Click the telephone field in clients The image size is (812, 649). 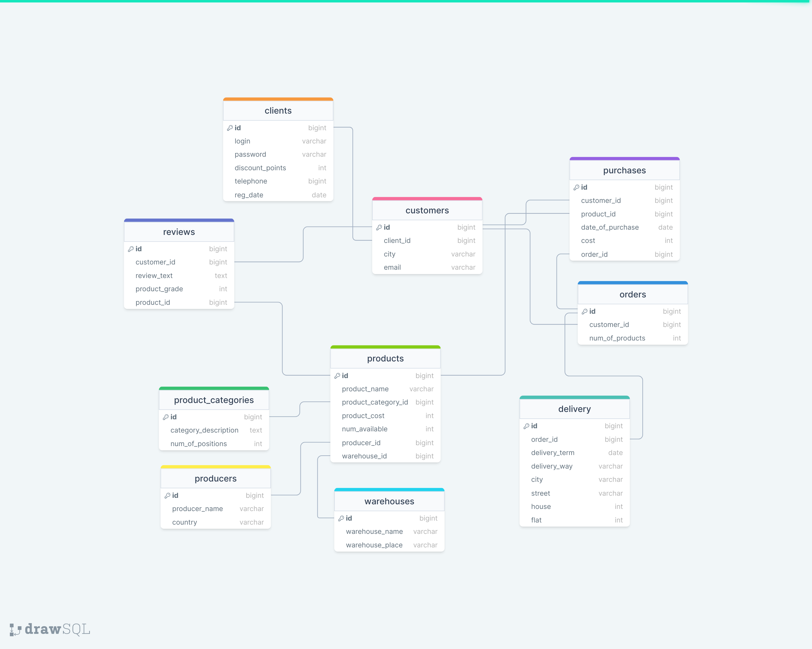[x=278, y=181]
